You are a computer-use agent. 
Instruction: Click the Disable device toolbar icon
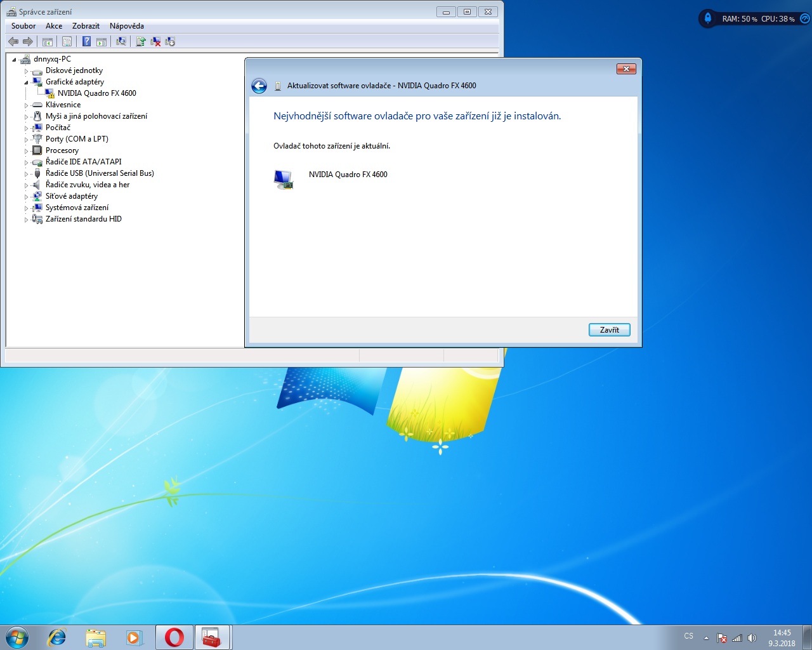(x=170, y=41)
